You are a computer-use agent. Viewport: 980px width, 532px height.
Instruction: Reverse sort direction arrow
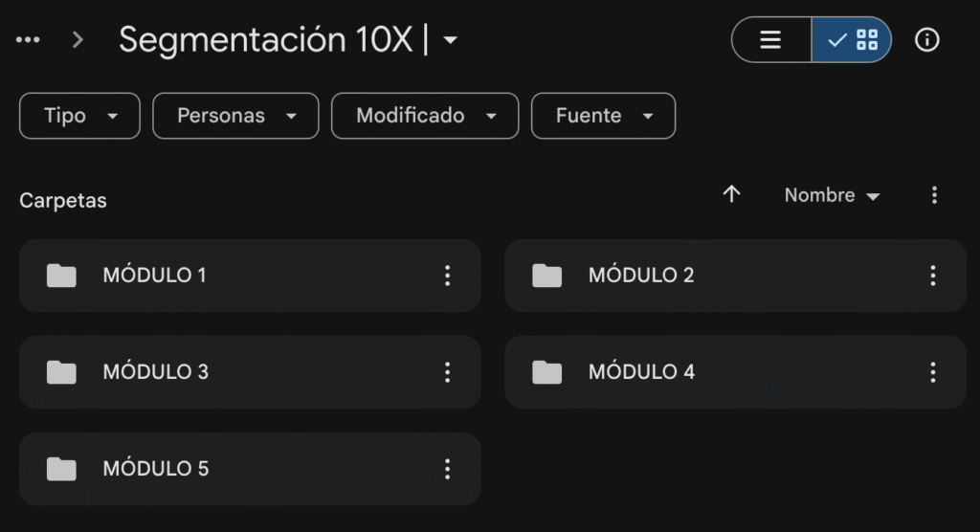pos(732,194)
